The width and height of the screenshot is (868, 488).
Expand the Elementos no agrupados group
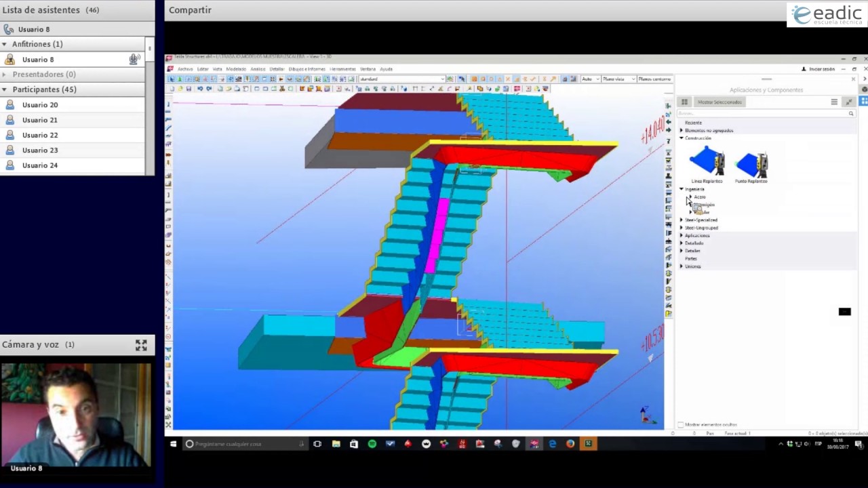[682, 130]
